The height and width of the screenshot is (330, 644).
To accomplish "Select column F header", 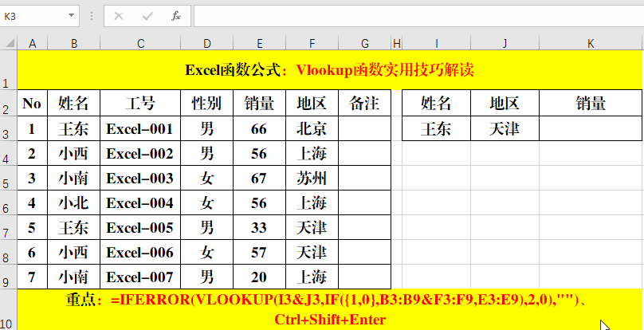I will click(312, 44).
